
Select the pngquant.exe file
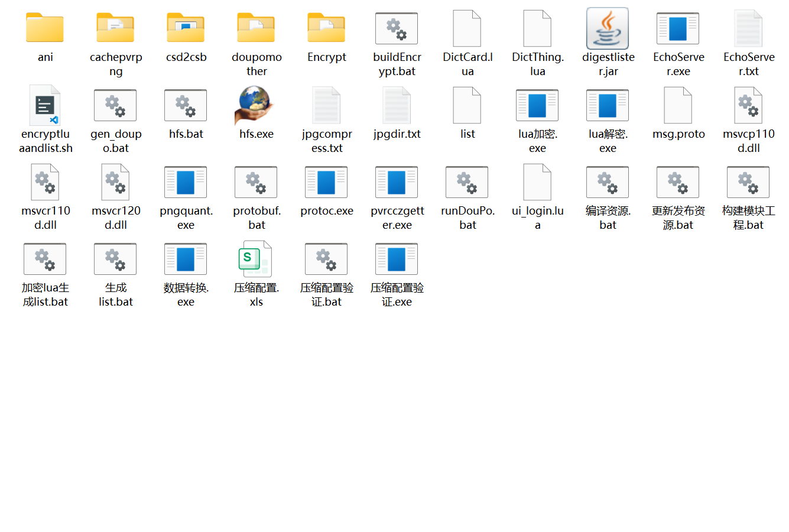click(x=186, y=182)
